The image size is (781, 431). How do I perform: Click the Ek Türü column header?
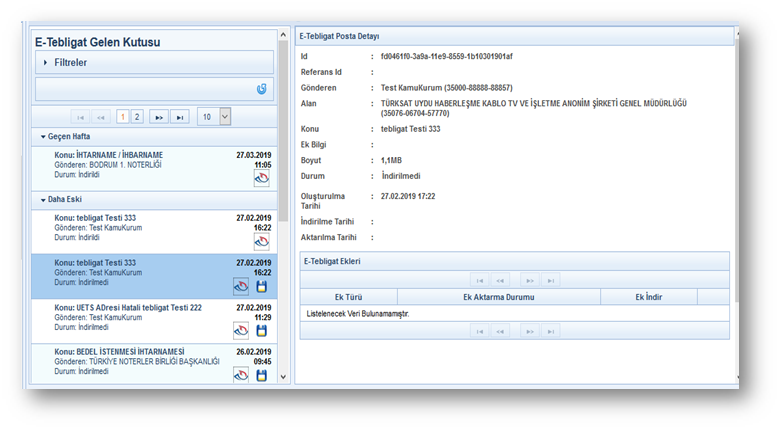[x=348, y=297]
